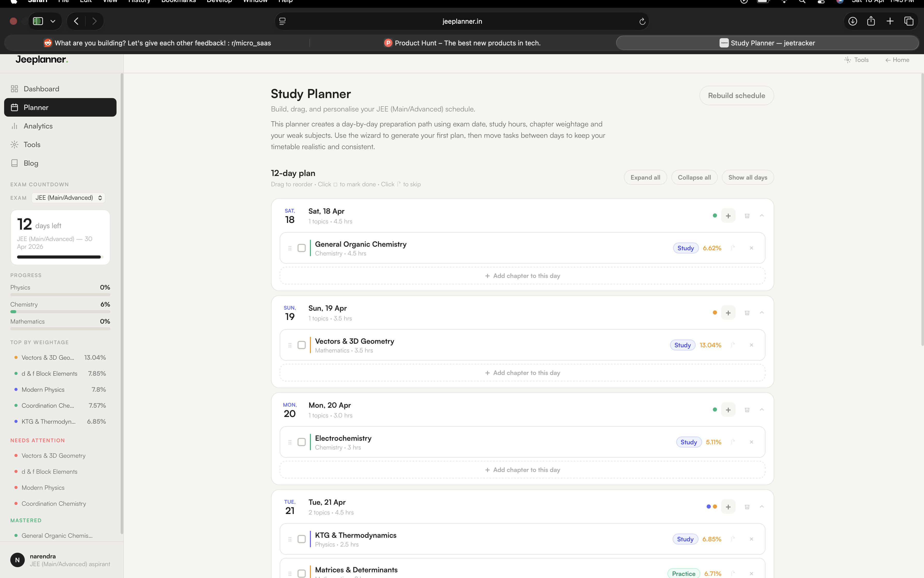This screenshot has height=578, width=924.
Task: Open Safari downloads icon
Action: [x=853, y=21]
